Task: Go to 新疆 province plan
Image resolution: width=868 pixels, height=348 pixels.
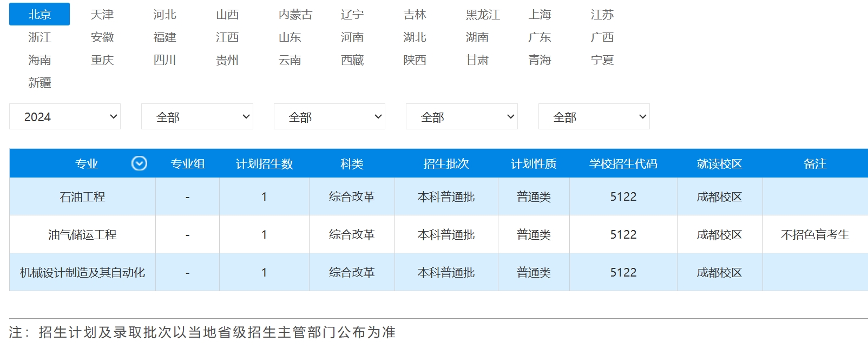Action: coord(40,82)
